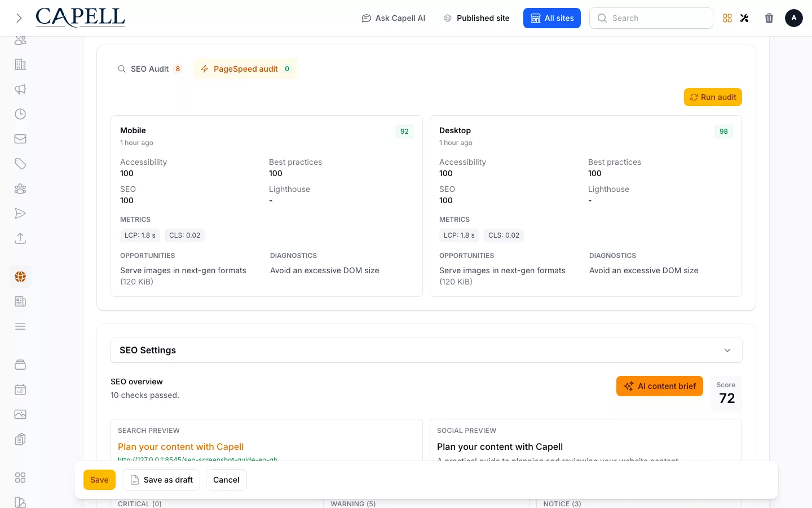Cancel the current edits

point(226,480)
